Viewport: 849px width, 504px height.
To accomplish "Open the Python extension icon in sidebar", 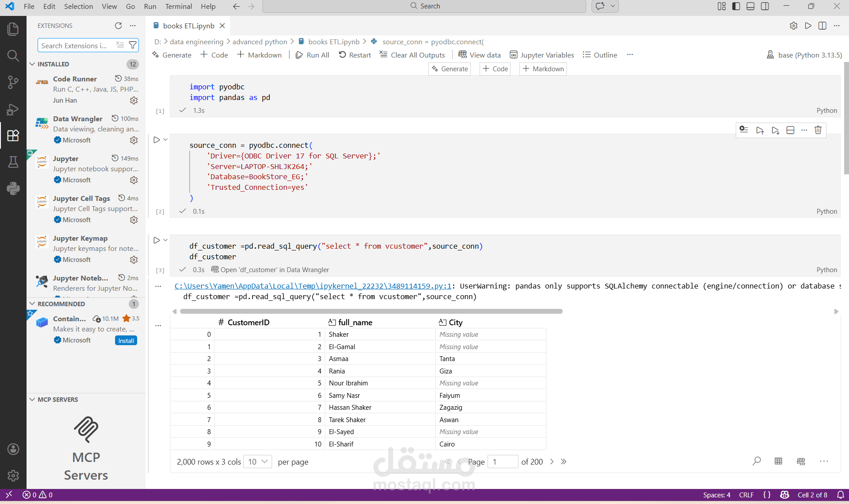I will [x=13, y=188].
